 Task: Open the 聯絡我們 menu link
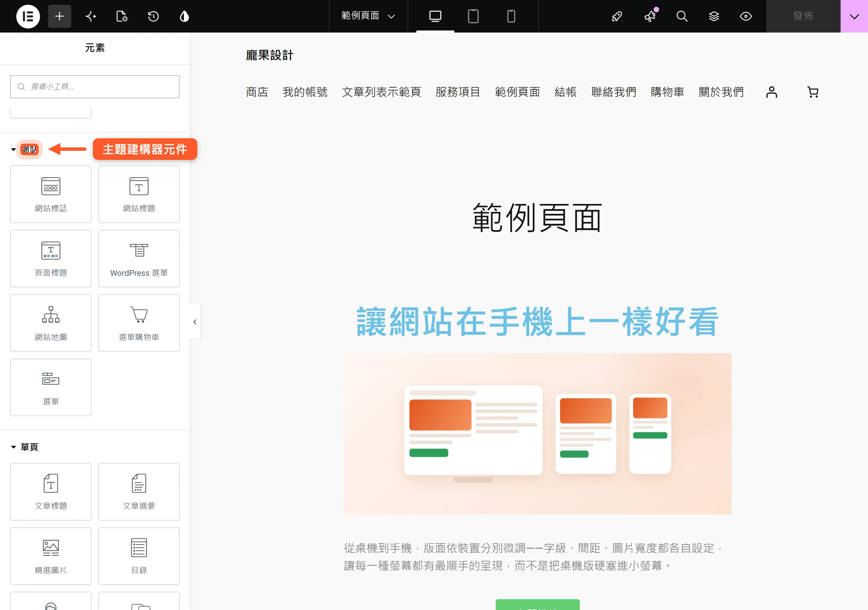(x=614, y=92)
